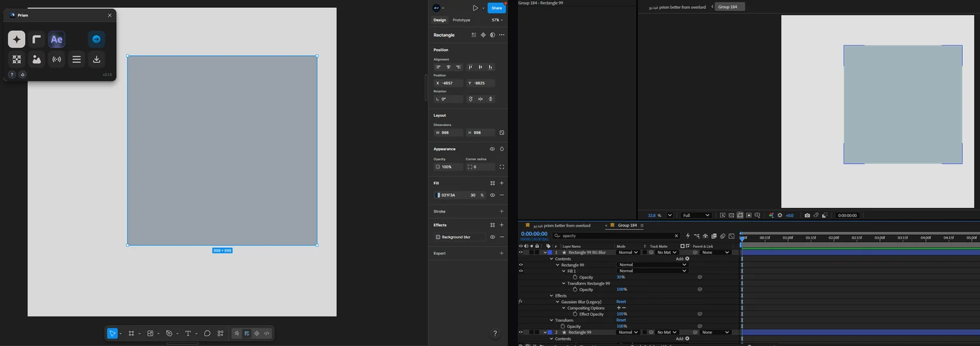Open the Prism help question-mark button

[x=12, y=75]
